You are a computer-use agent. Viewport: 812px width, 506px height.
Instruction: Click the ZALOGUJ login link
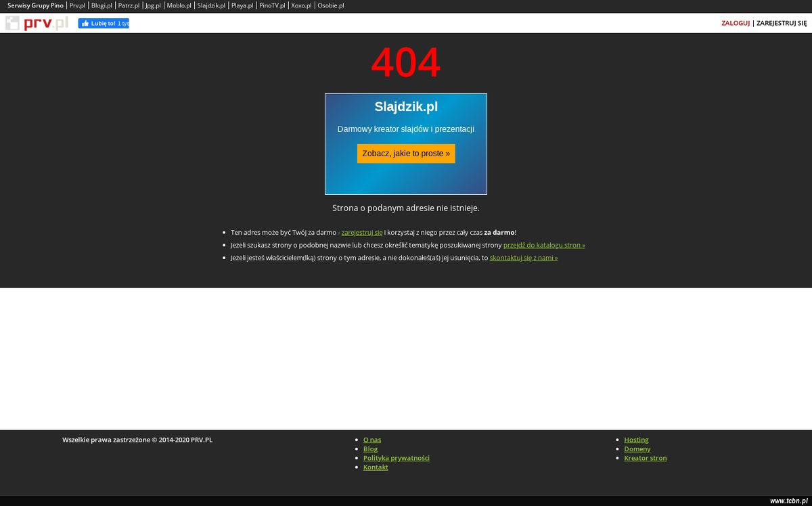tap(736, 23)
